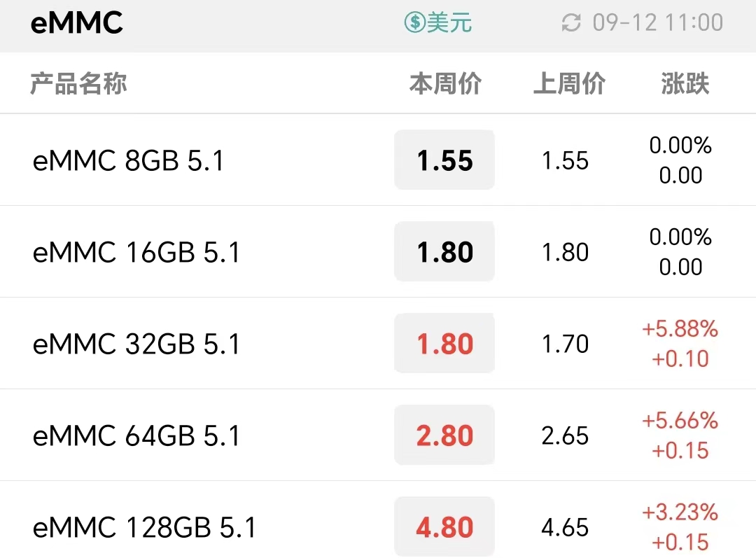Open the eMMC 64GB 5.1 product row

[378, 435]
